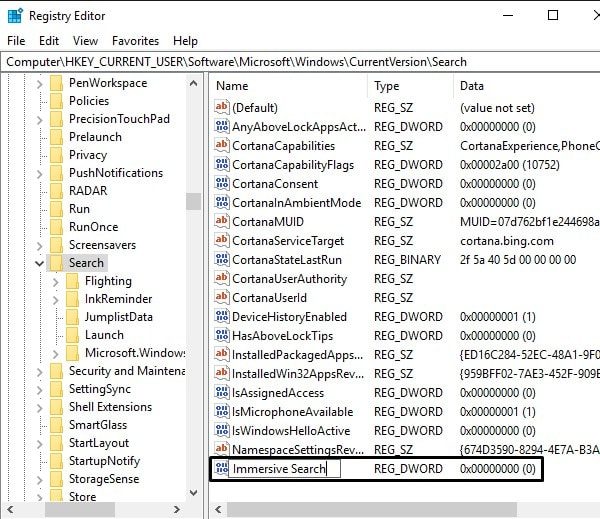This screenshot has height=519, width=600.
Task: Select the InstalledPackagedApps string icon
Action: [222, 354]
